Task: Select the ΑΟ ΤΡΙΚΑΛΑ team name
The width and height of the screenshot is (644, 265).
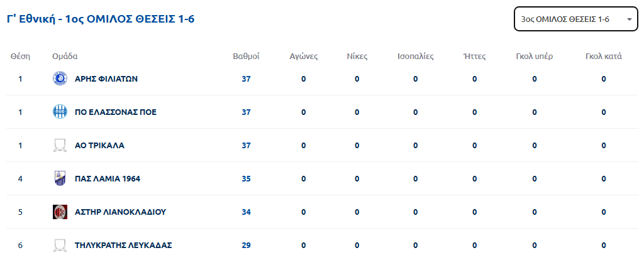Action: pos(99,146)
